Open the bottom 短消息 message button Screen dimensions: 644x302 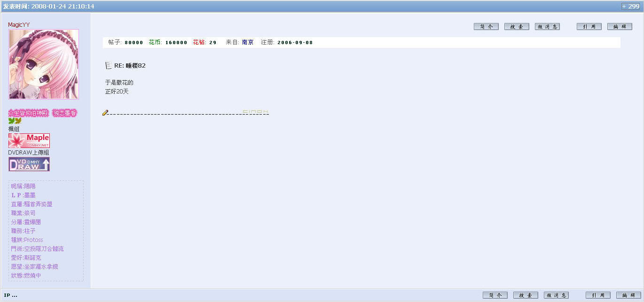[556, 295]
